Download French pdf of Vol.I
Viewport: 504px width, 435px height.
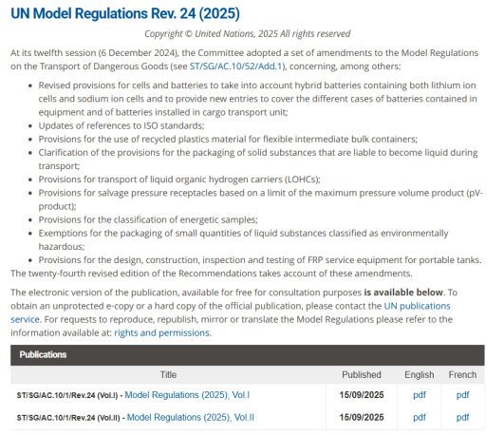(x=462, y=395)
